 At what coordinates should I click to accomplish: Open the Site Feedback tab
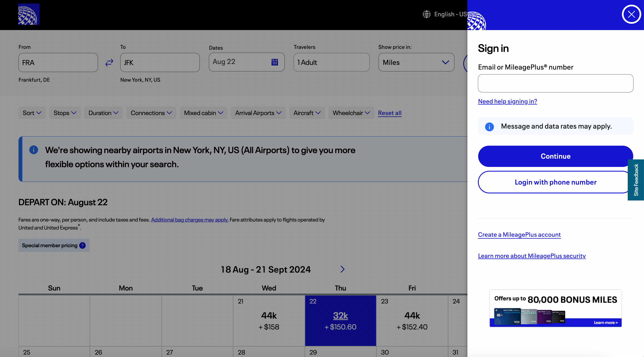(636, 180)
